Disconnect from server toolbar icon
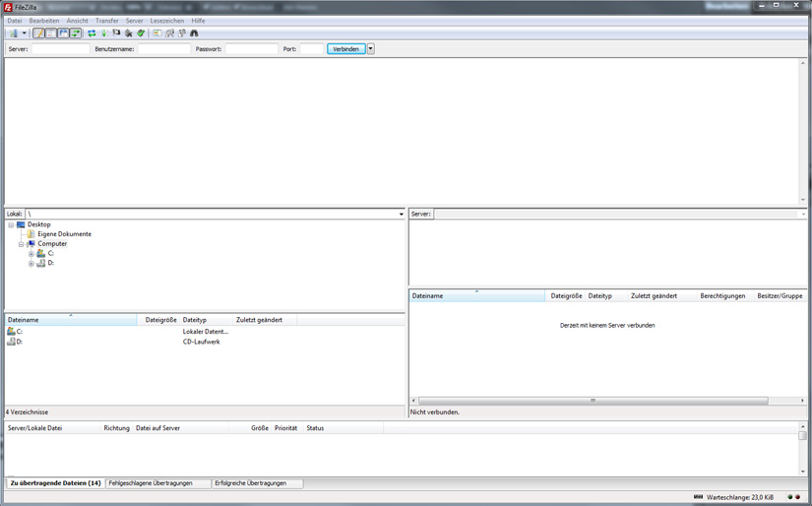 [128, 33]
